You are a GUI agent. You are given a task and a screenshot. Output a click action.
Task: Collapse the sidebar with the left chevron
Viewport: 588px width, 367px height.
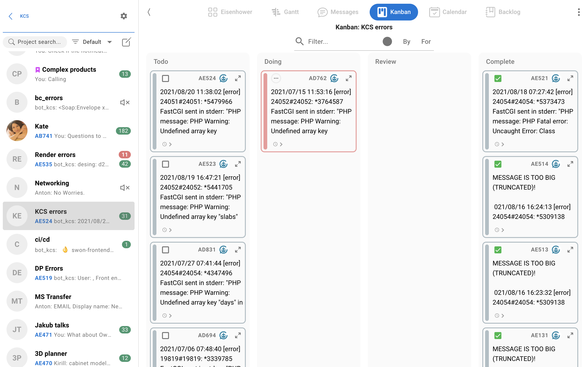(x=149, y=12)
